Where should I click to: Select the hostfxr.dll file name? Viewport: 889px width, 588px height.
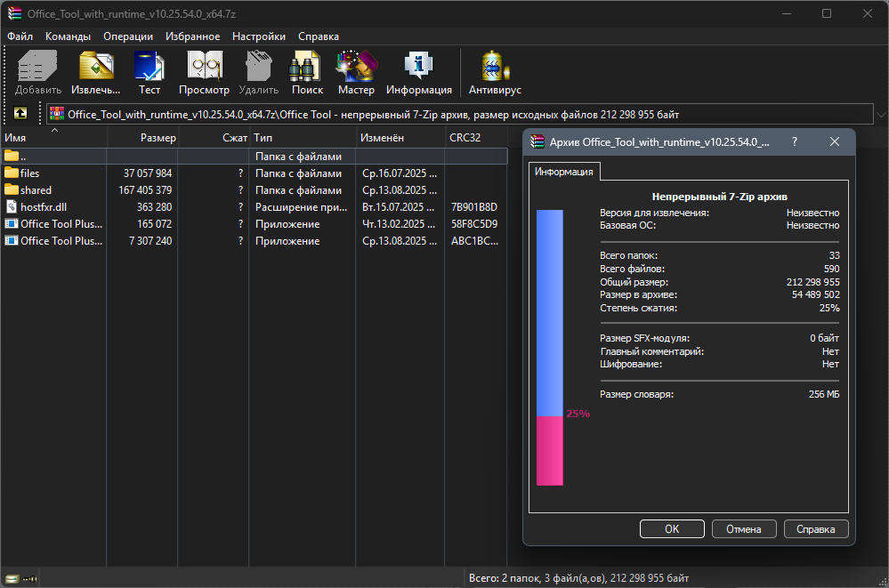[44, 207]
